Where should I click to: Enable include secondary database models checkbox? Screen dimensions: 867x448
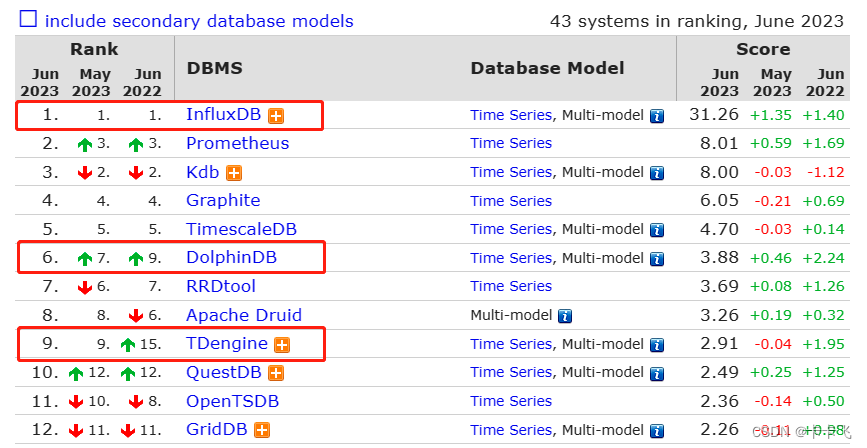point(28,19)
